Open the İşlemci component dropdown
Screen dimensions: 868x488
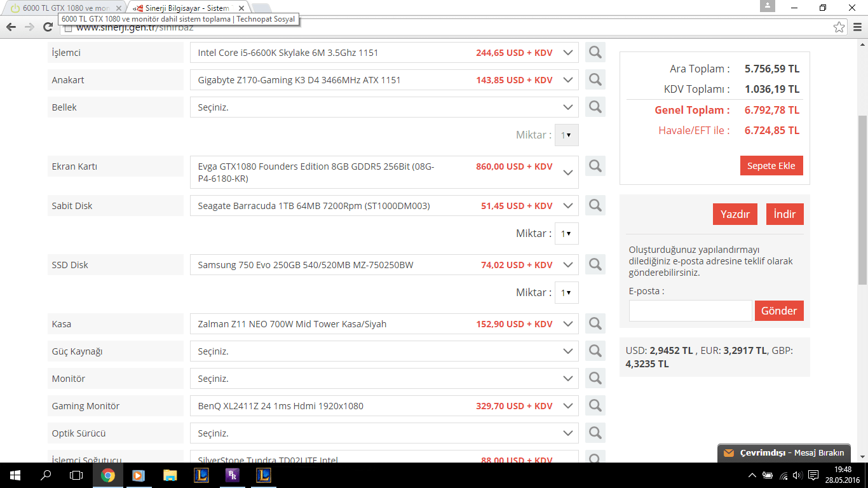pyautogui.click(x=384, y=53)
